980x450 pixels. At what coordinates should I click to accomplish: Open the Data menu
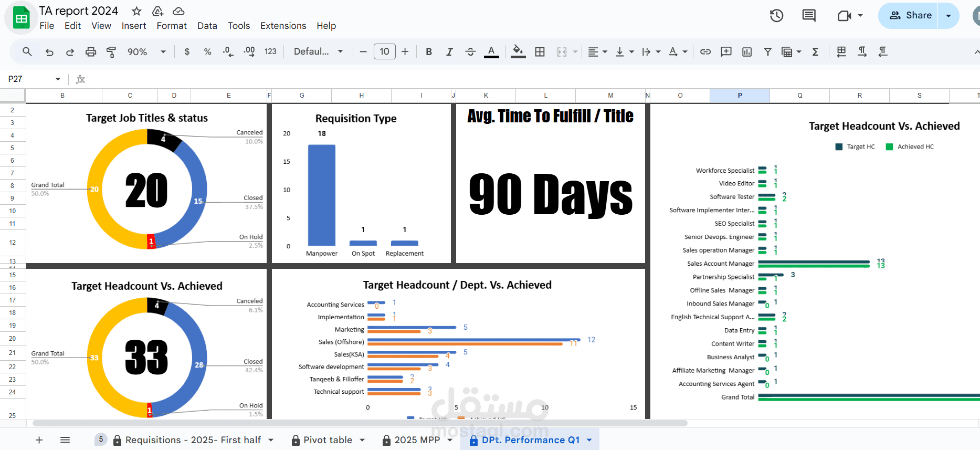coord(207,26)
